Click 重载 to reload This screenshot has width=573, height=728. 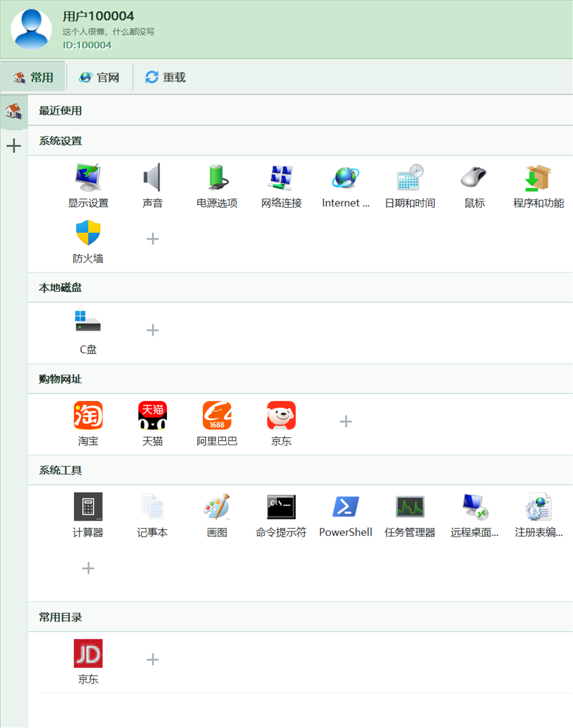pyautogui.click(x=166, y=77)
